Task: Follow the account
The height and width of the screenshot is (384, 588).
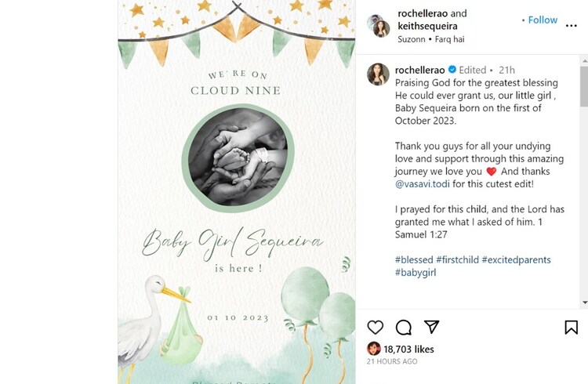Action: pyautogui.click(x=543, y=20)
